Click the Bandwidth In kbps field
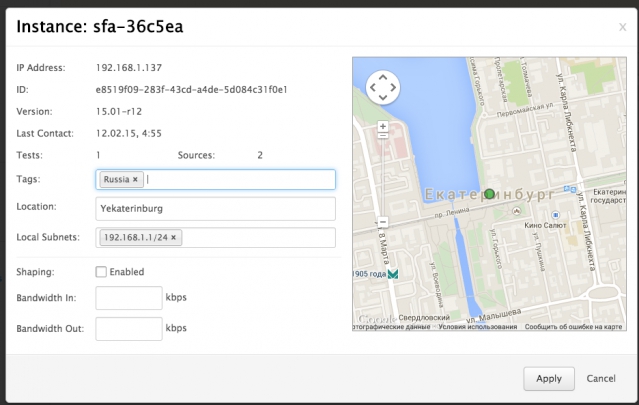This screenshot has width=639, height=405. pos(129,298)
